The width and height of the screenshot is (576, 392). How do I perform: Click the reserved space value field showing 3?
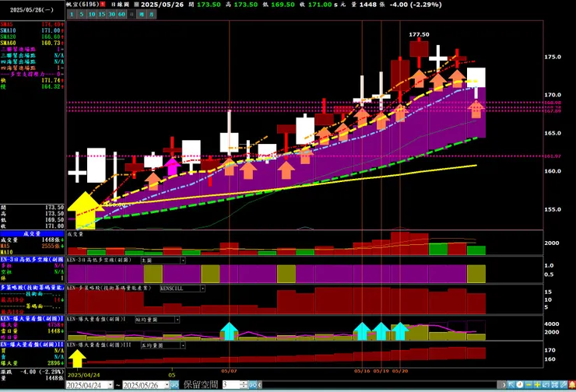click(x=230, y=385)
